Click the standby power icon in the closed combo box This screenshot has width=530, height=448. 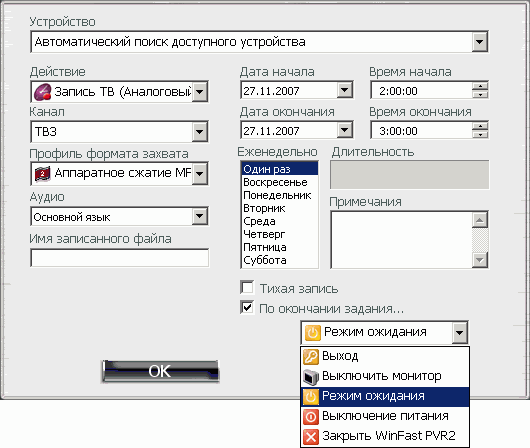(312, 332)
